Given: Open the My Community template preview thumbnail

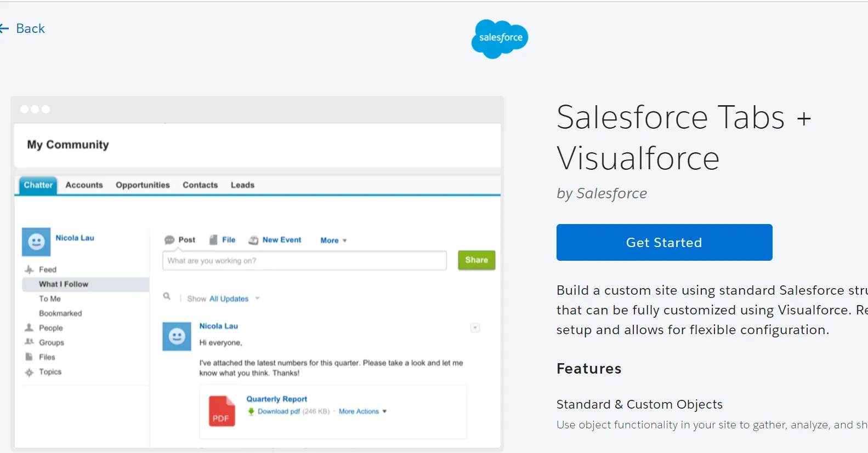Looking at the screenshot, I should pos(257,274).
